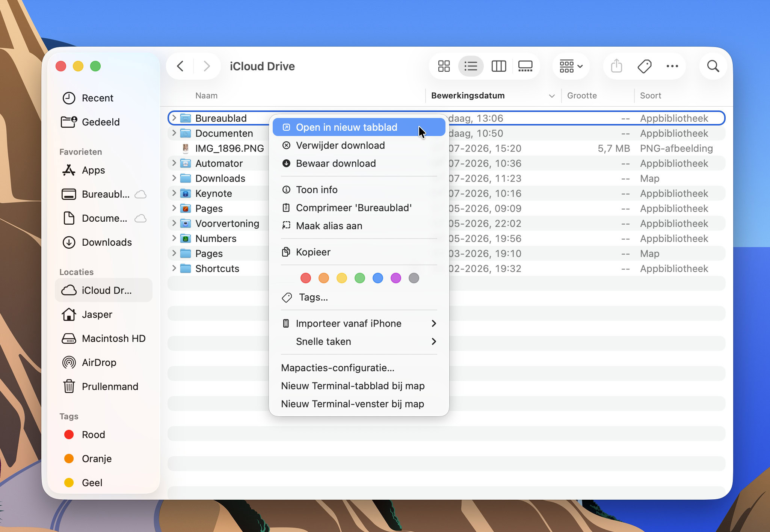Screen dimensions: 770x532
Task: Switch to icon grid view
Action: tap(444, 66)
